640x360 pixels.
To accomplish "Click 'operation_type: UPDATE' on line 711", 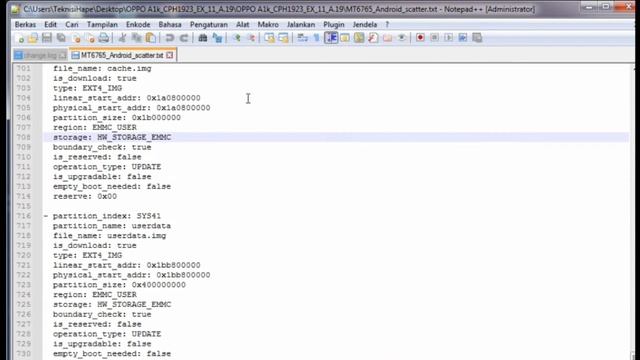I will (107, 167).
